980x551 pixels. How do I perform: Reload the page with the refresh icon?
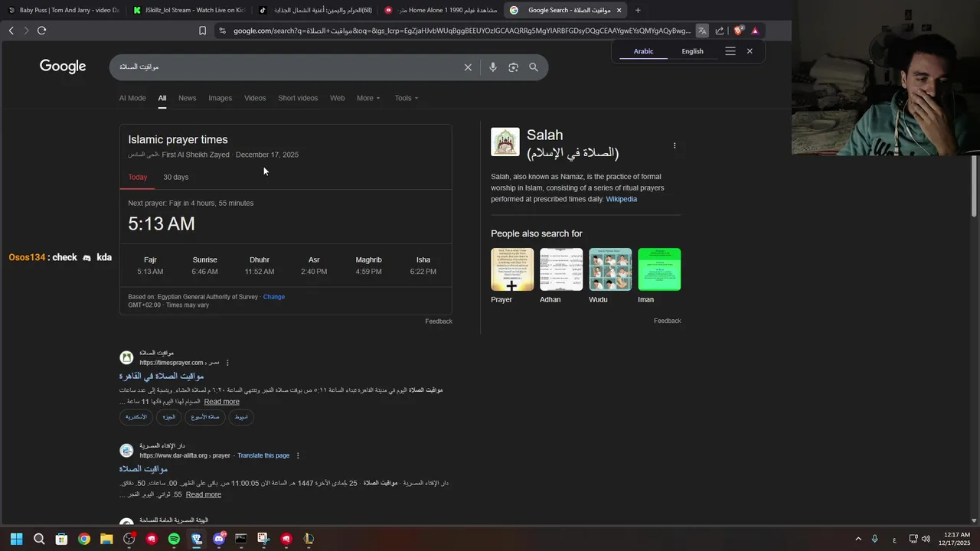click(x=41, y=31)
